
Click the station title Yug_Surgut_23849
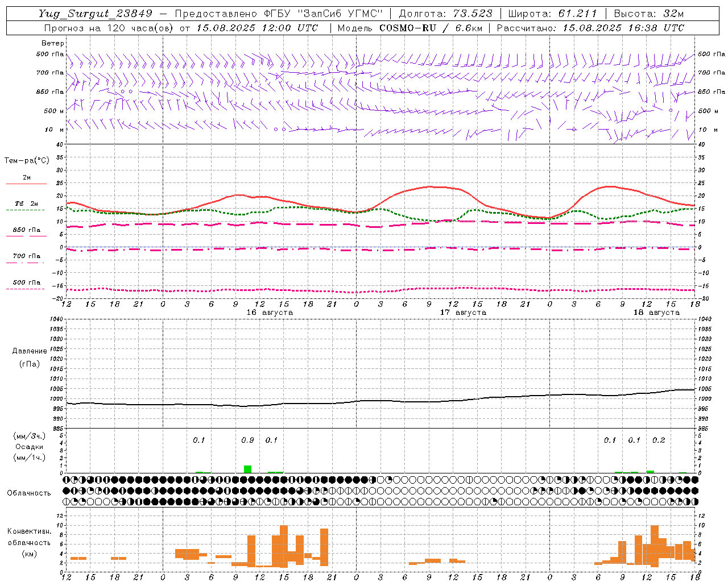coord(96,14)
